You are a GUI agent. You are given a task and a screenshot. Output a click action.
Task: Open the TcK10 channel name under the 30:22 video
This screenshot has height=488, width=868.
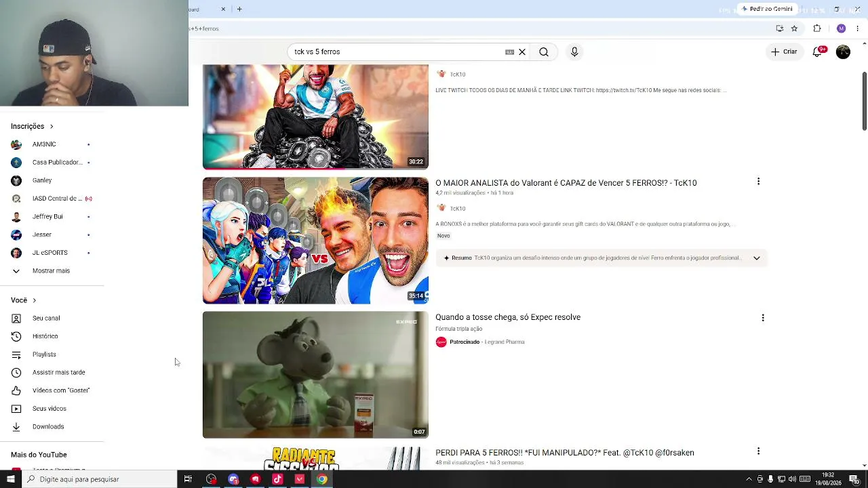point(458,75)
